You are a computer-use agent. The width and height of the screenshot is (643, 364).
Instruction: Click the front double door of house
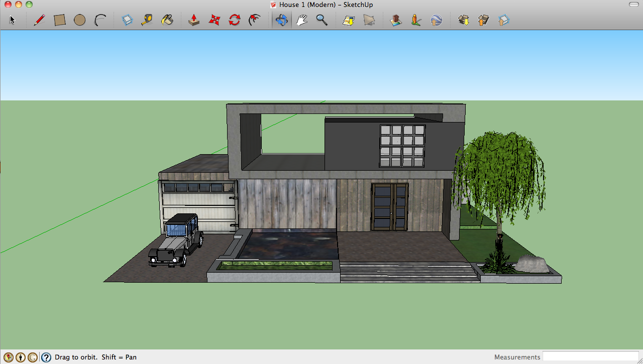pos(390,206)
